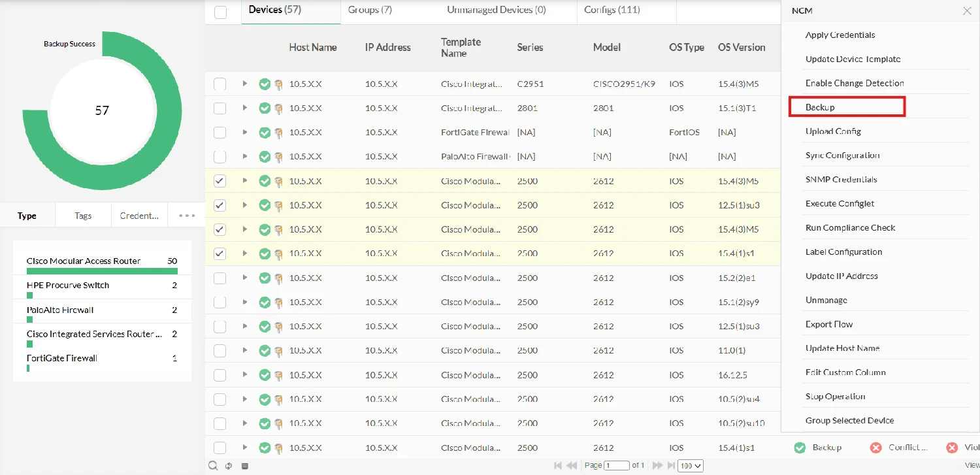Expand details of the PaloAlto Firewall row
This screenshot has width=980, height=475.
244,156
